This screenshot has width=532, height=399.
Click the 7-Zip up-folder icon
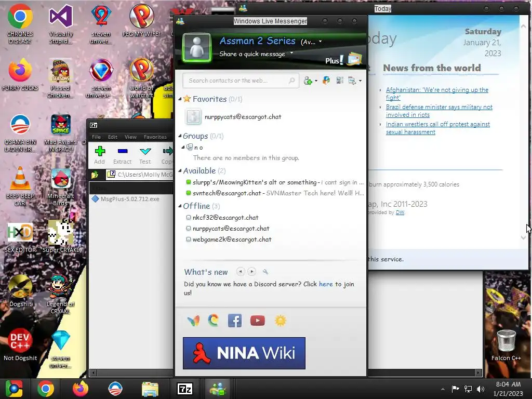[x=95, y=175]
